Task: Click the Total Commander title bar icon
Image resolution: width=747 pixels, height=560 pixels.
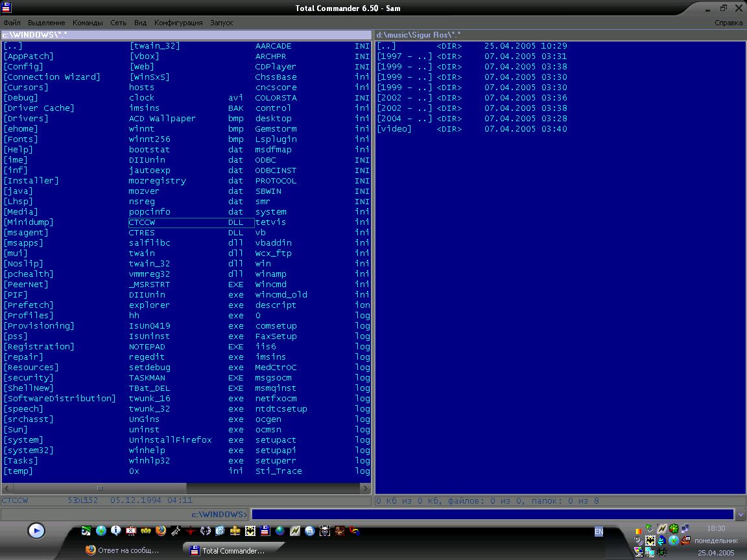Action: [6, 7]
